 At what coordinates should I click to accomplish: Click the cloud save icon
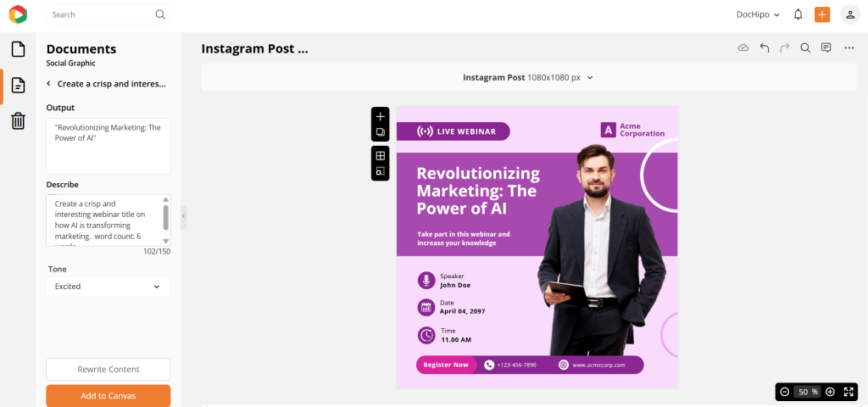(x=743, y=48)
